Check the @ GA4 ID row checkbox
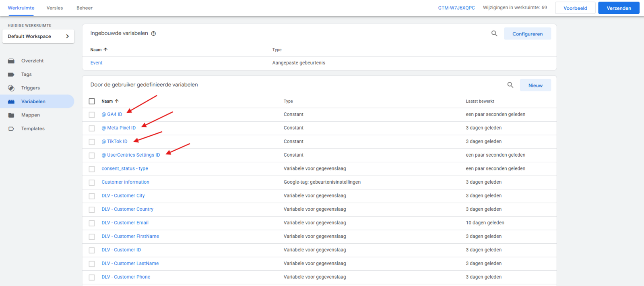This screenshot has width=644, height=286. 92,115
